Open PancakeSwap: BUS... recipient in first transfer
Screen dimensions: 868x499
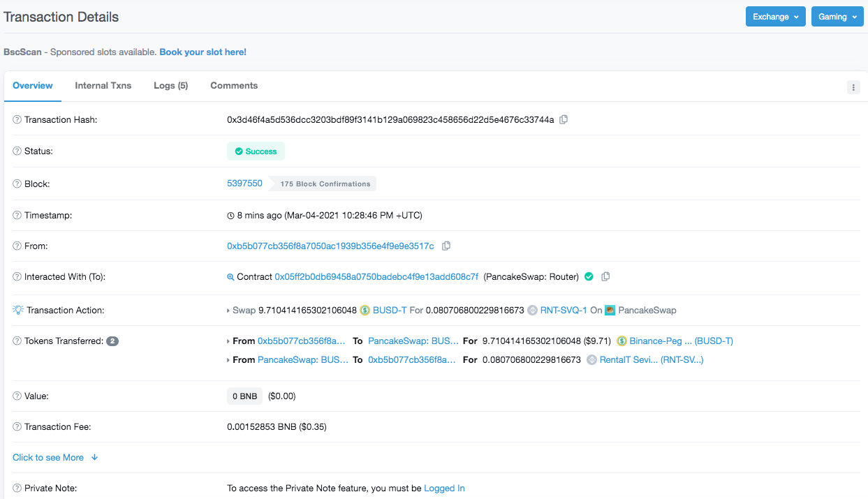pos(413,341)
